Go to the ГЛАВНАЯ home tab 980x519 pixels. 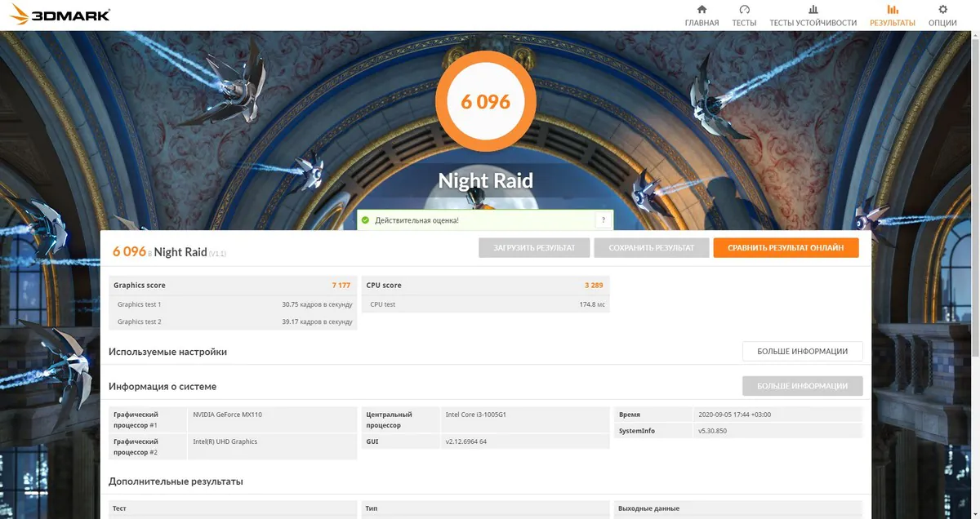click(x=702, y=16)
